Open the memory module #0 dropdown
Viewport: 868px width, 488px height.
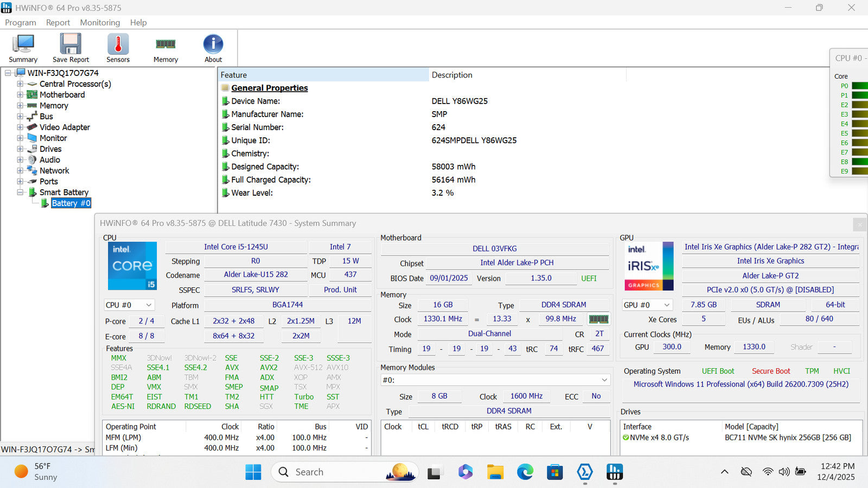[x=495, y=380]
